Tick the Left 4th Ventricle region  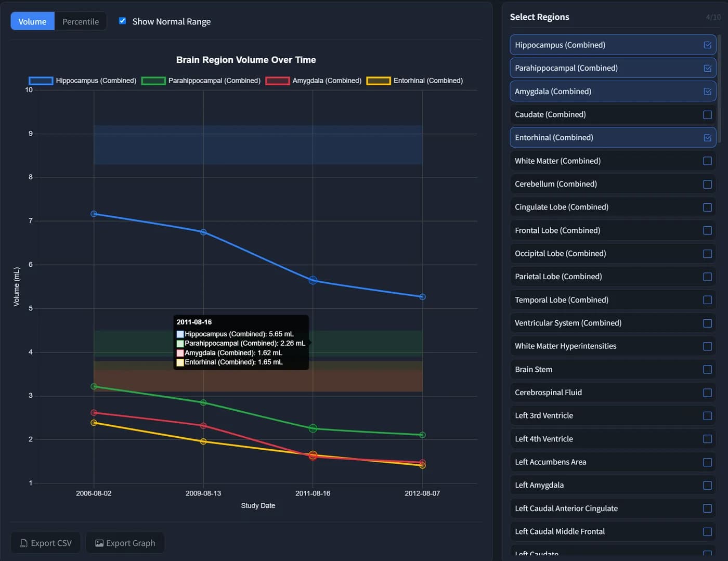click(x=613, y=439)
